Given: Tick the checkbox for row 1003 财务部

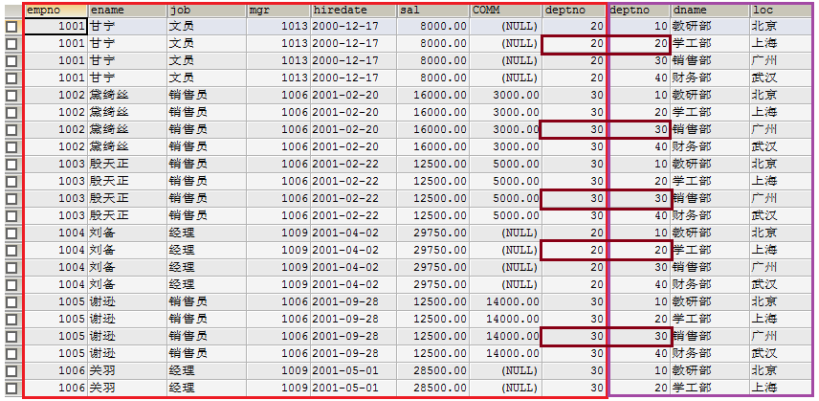Looking at the screenshot, I should [11, 217].
